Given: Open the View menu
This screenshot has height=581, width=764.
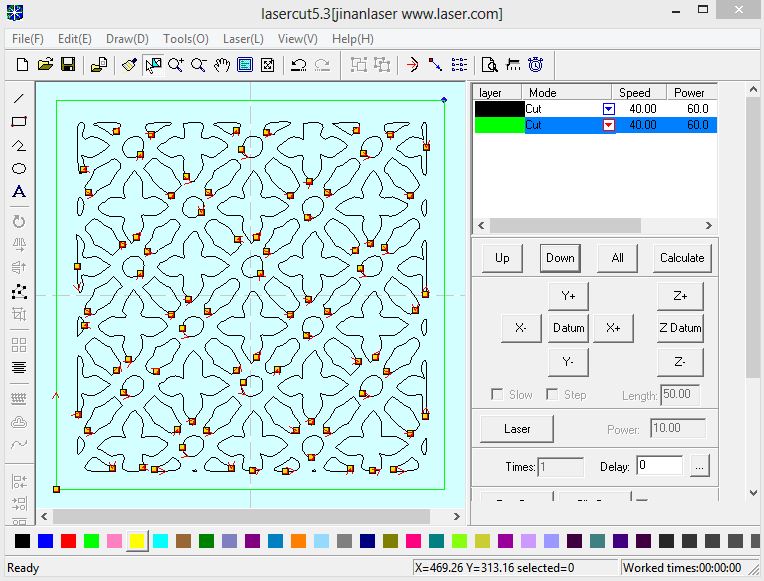Looking at the screenshot, I should click(298, 39).
